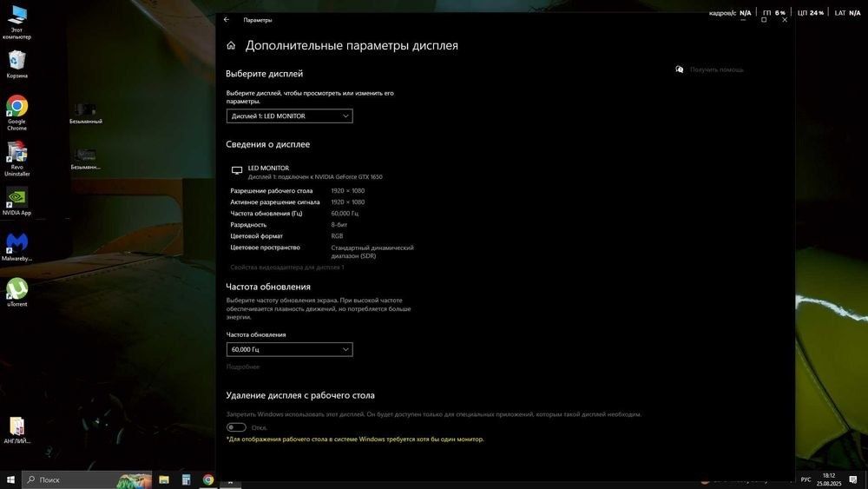This screenshot has width=868, height=489.
Task: Click the Получить помощь link
Action: point(716,69)
